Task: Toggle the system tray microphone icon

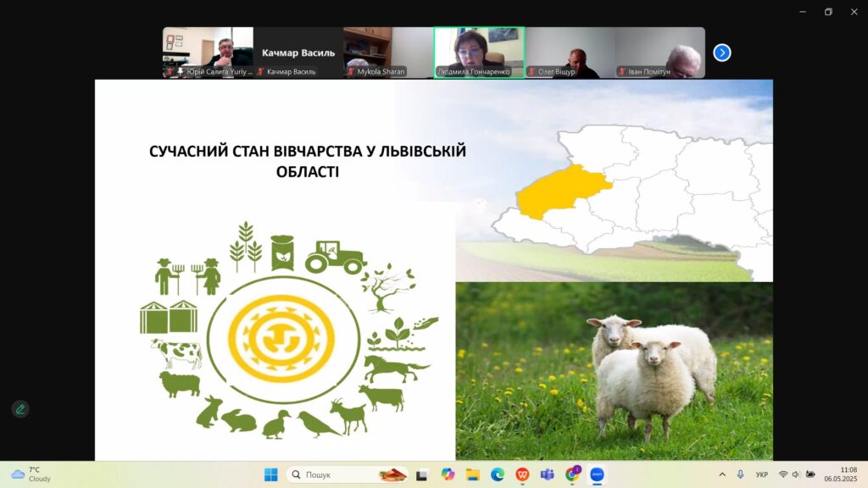Action: pos(740,474)
